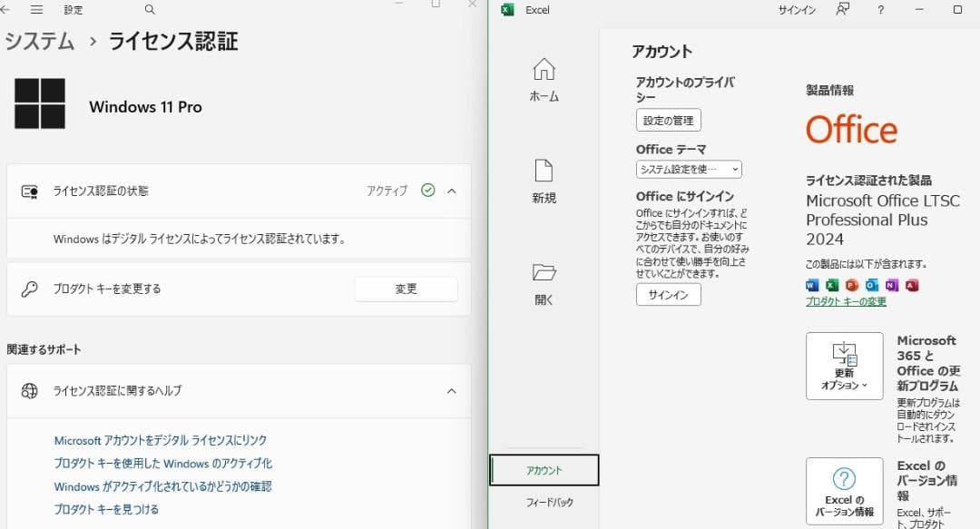This screenshot has height=529, width=980.
Task: Click システム in the Settings breadcrumb
Action: tap(40, 41)
